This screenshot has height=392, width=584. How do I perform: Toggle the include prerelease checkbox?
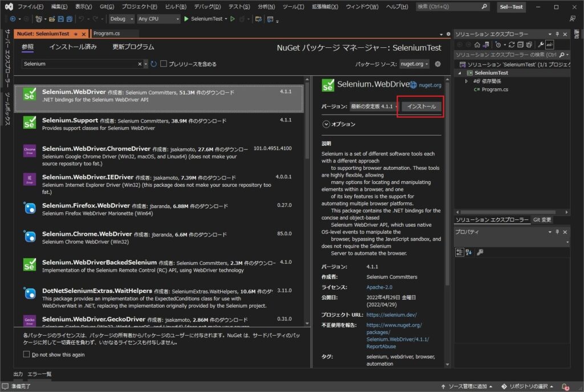tap(164, 64)
